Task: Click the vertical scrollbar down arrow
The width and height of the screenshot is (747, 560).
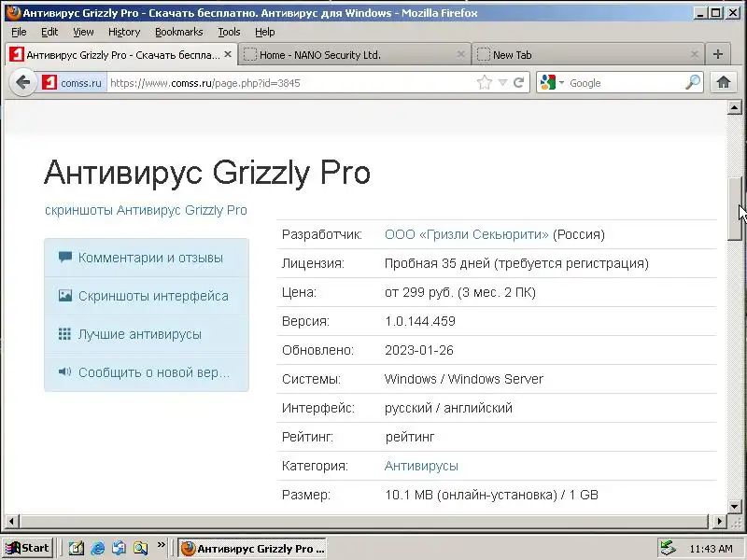Action: (734, 507)
